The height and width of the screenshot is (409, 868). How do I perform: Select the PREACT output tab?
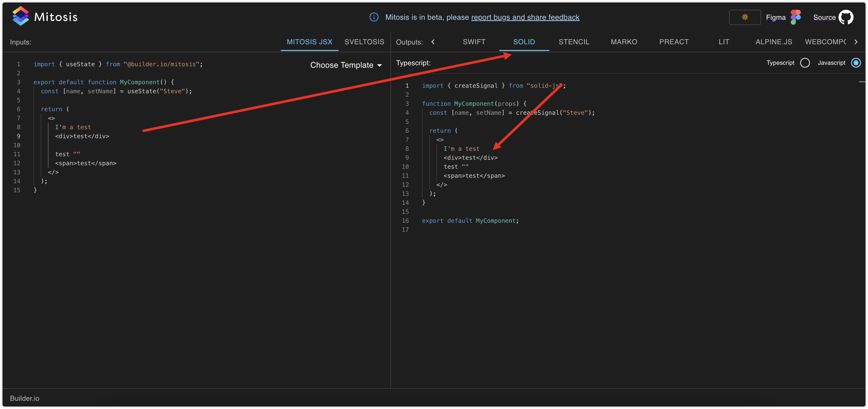(x=674, y=42)
